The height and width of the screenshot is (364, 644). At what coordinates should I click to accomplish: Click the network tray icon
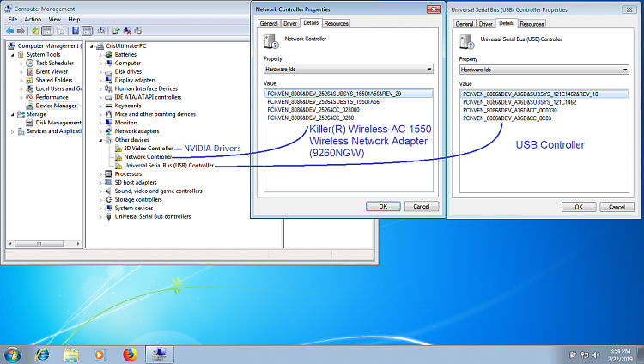point(585,355)
